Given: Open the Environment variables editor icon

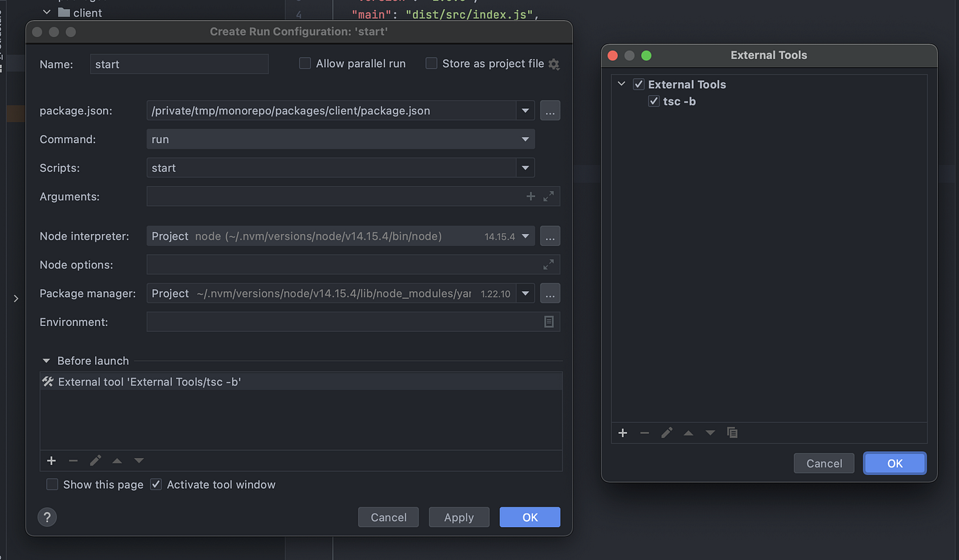Looking at the screenshot, I should click(x=549, y=322).
